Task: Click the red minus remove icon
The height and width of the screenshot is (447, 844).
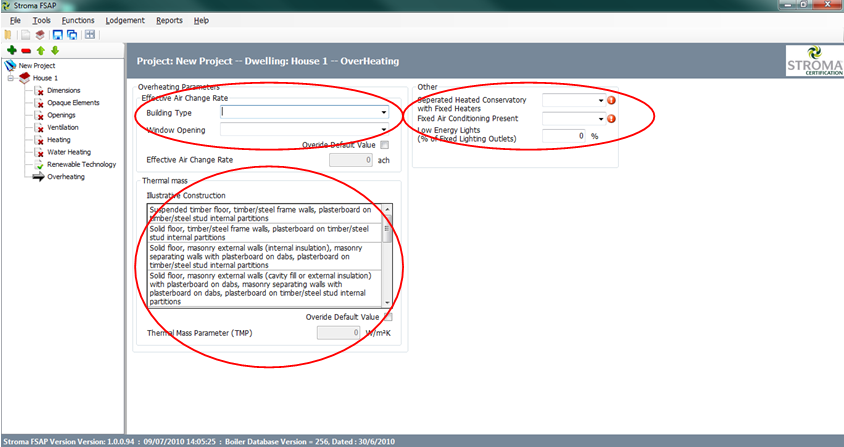Action: click(x=26, y=51)
